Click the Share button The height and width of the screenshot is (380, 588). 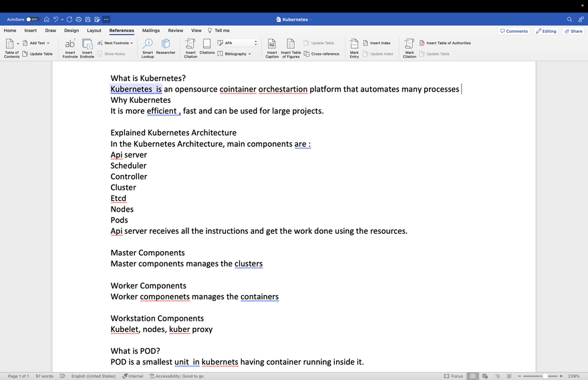(573, 31)
